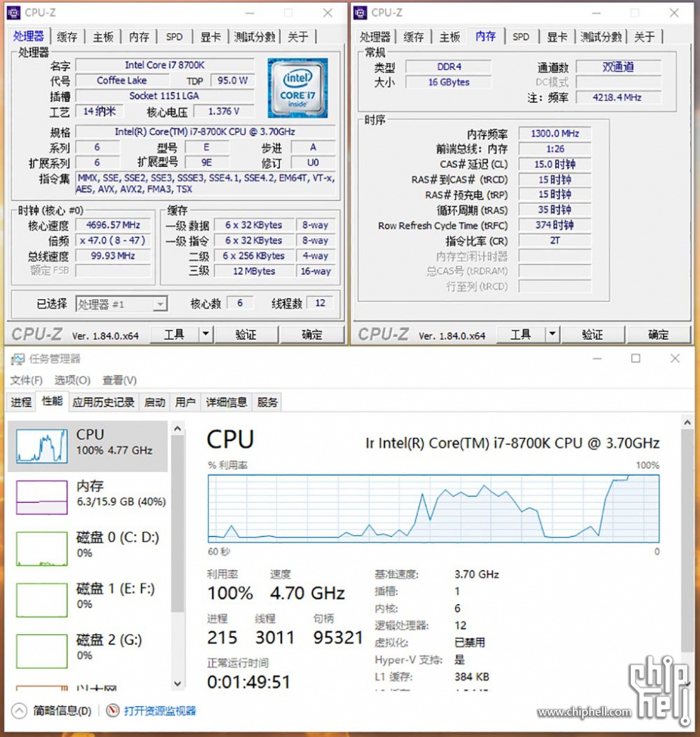The height and width of the screenshot is (737, 700).
Task: Select CPU item in performance sidebar
Action: click(88, 446)
